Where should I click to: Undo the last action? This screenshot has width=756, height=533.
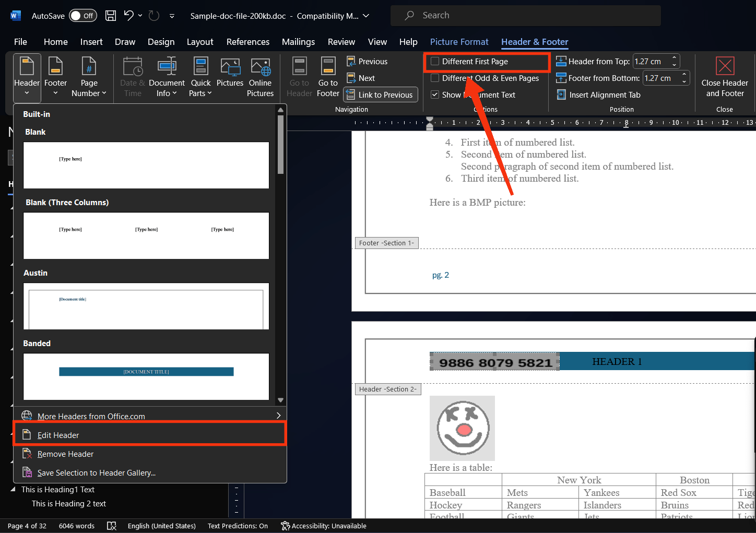tap(128, 16)
